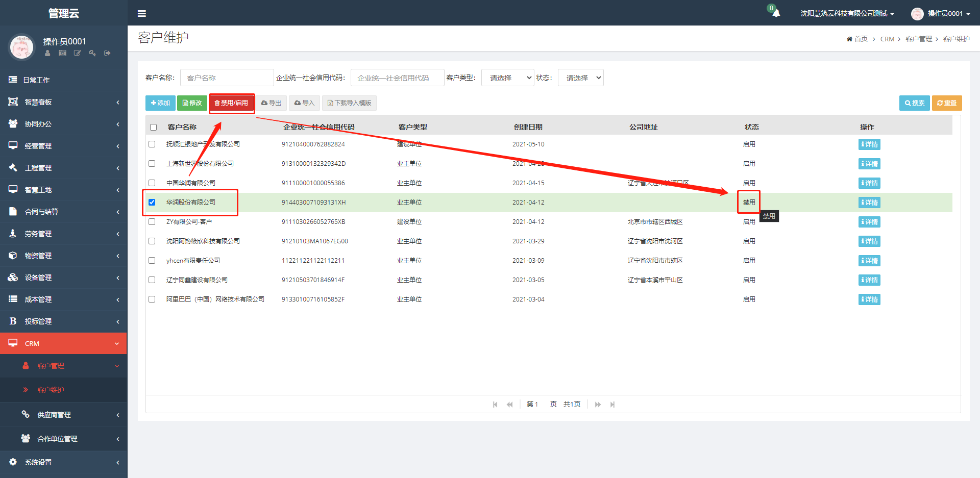Image resolution: width=980 pixels, height=478 pixels.
Task: Click the 重置 button
Action: click(947, 103)
